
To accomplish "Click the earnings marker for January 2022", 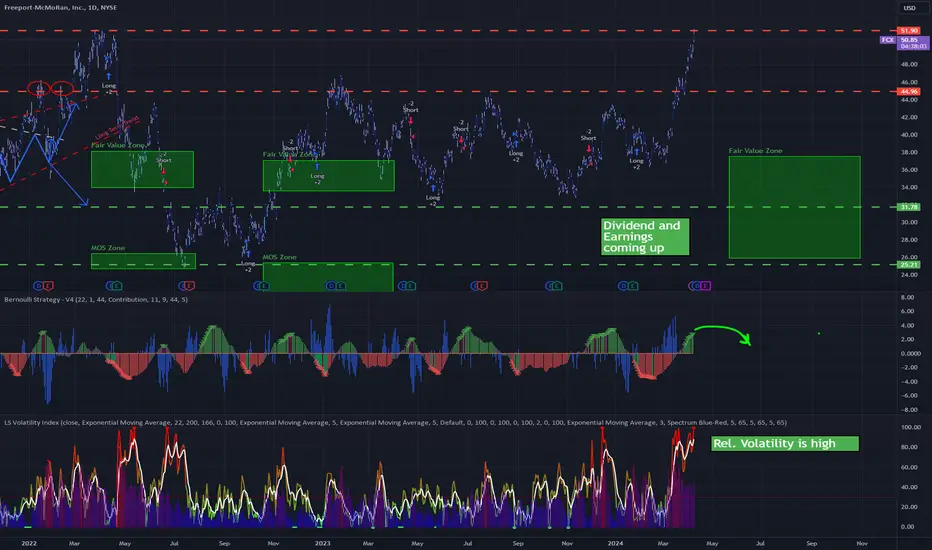I will [48, 286].
